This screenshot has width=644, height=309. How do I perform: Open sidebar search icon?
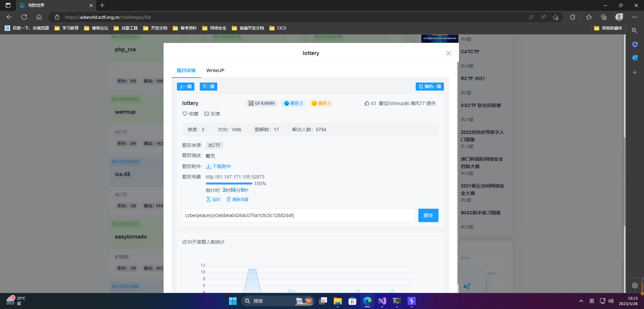pyautogui.click(x=635, y=31)
